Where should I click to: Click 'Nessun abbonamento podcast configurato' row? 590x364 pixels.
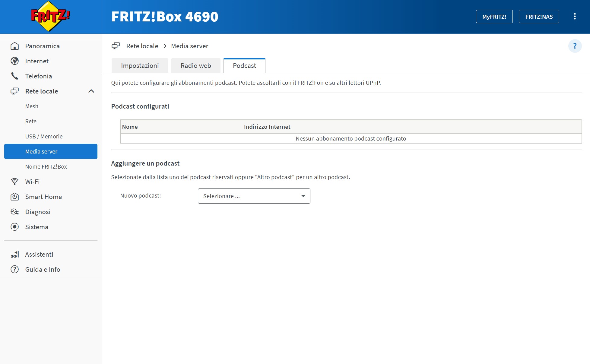(351, 138)
